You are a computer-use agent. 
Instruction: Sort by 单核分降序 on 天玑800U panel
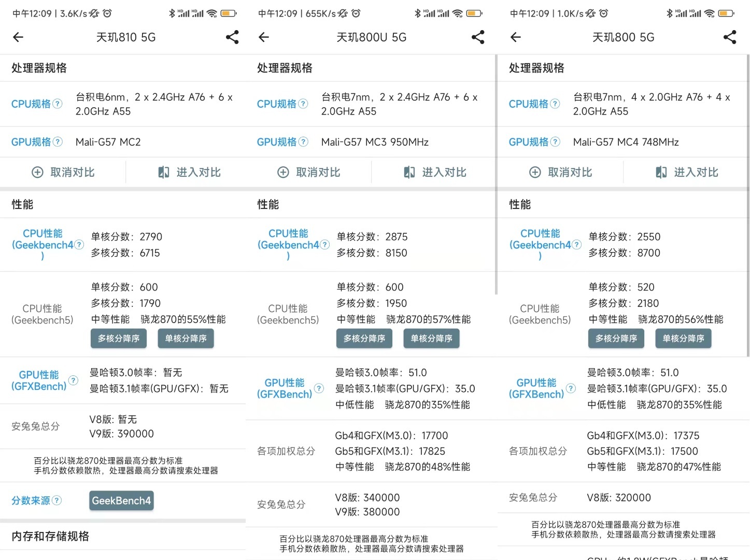(x=432, y=339)
